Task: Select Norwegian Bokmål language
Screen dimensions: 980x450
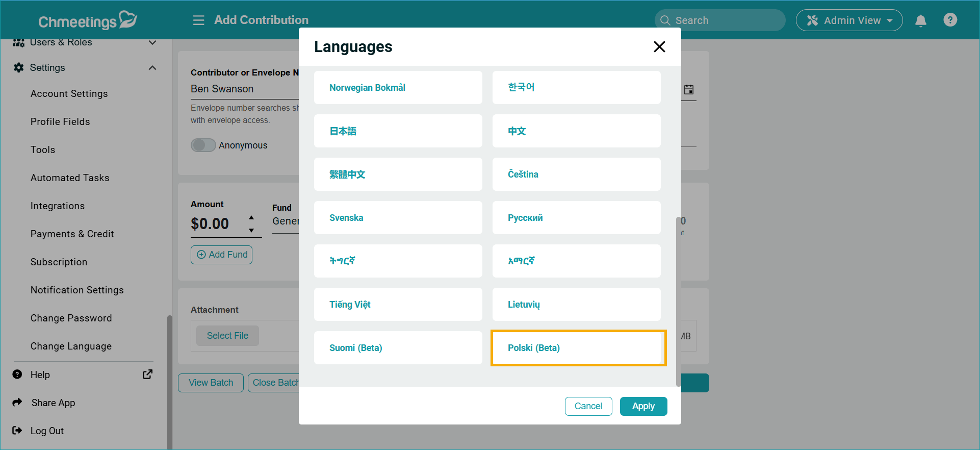Action: [398, 88]
